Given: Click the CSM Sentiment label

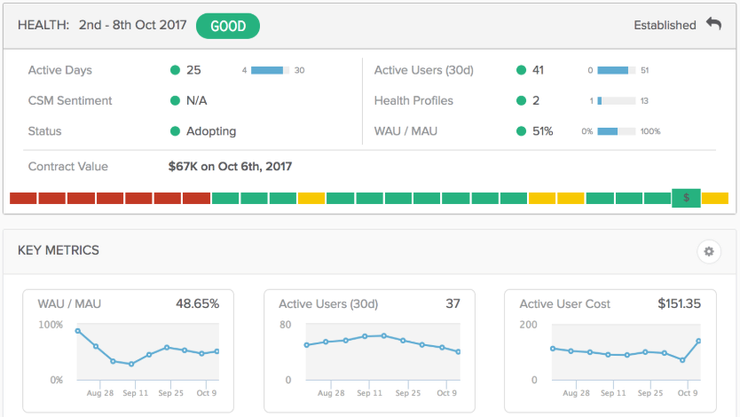Looking at the screenshot, I should point(70,100).
